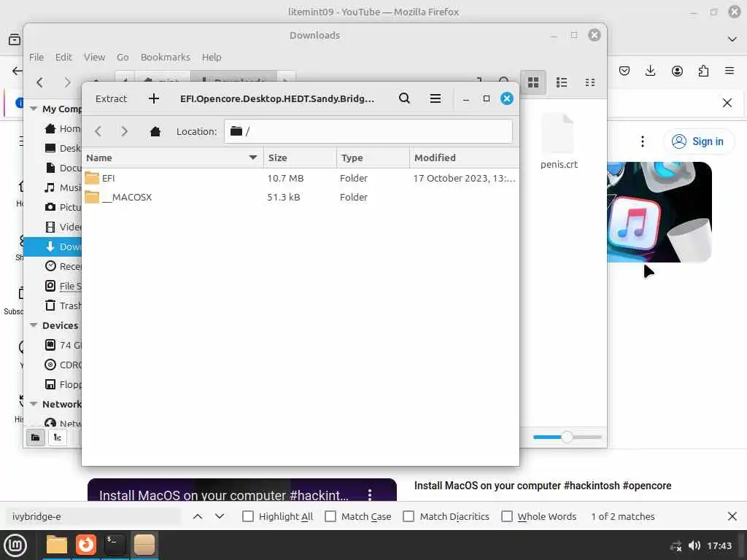Viewport: 747px width, 560px height.
Task: Adjust the file manager zoom slider
Action: pyautogui.click(x=567, y=437)
